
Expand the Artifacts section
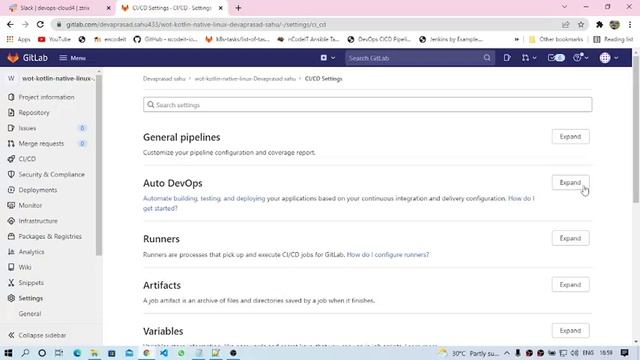570,284
